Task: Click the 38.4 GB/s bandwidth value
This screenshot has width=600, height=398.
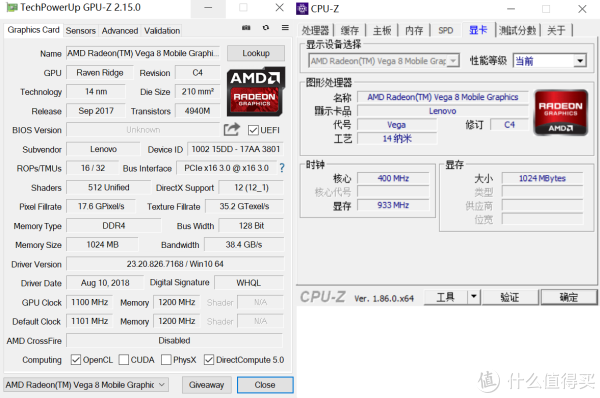Action: (244, 245)
